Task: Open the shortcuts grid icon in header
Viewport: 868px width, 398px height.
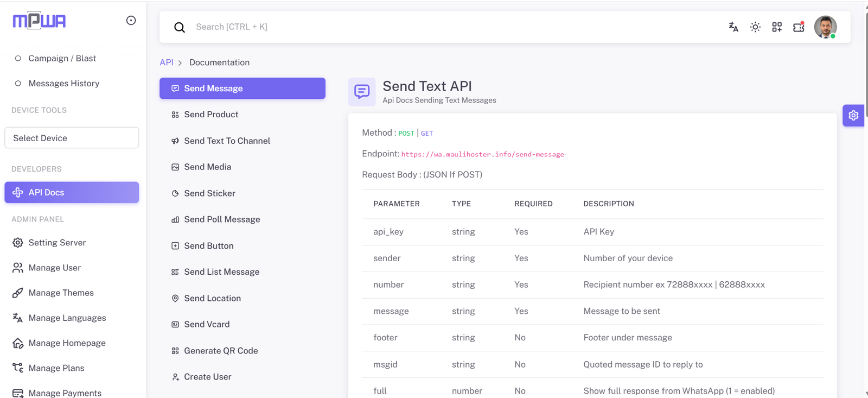Action: pyautogui.click(x=777, y=27)
